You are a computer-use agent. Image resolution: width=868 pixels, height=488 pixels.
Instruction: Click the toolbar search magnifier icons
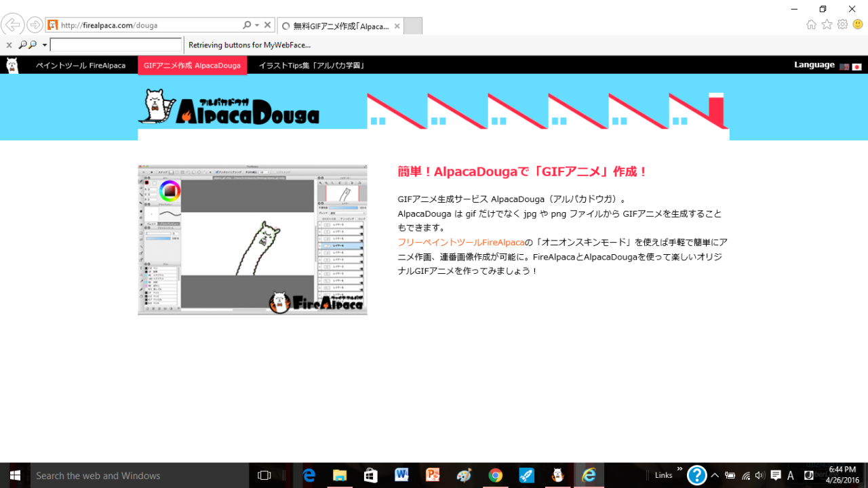coord(27,45)
